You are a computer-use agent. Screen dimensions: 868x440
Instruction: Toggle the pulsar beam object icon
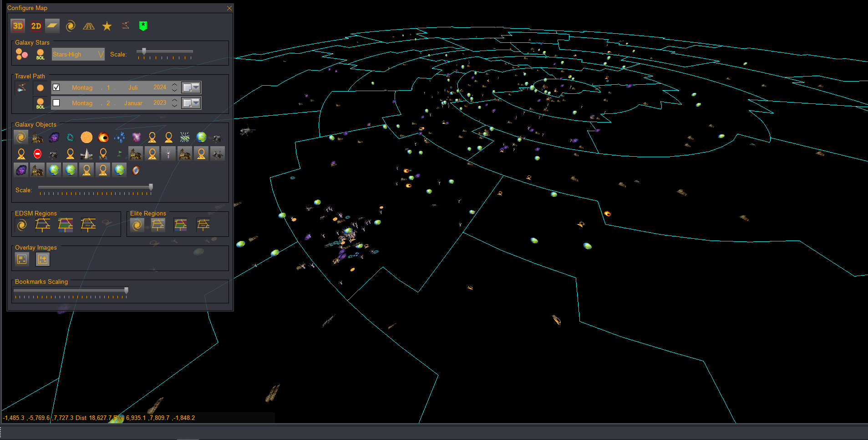pyautogui.click(x=168, y=154)
